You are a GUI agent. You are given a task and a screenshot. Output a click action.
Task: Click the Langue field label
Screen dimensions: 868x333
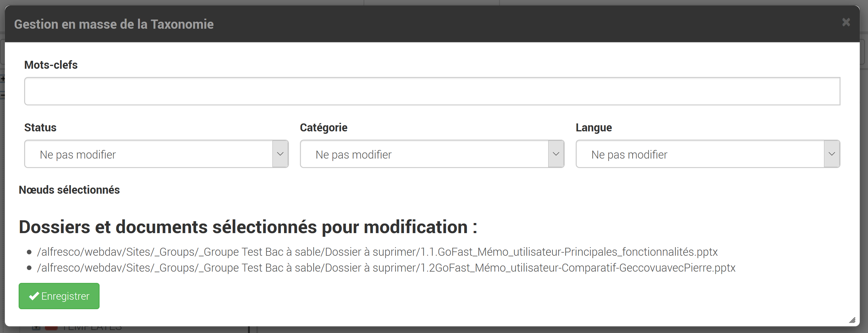594,127
